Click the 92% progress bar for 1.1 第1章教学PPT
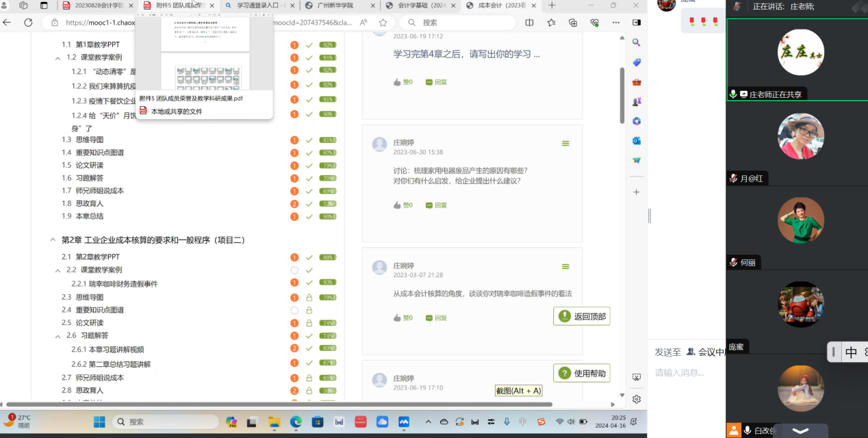The height and width of the screenshot is (438, 868). click(x=327, y=45)
